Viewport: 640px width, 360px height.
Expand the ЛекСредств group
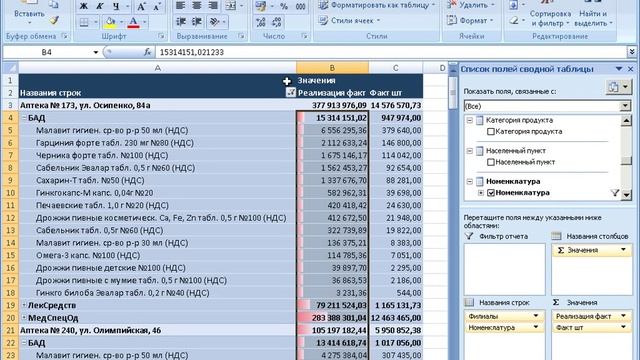(x=24, y=305)
